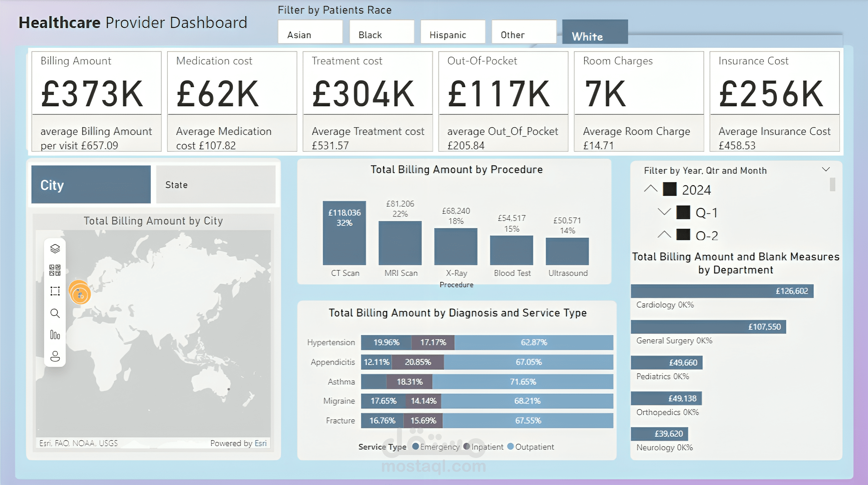Click the small dot marker over Australia
The width and height of the screenshot is (868, 485).
click(x=229, y=389)
